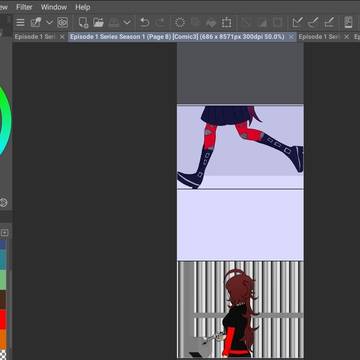Select the transparent checkered swatch
The image size is (360, 360).
click(x=3, y=354)
